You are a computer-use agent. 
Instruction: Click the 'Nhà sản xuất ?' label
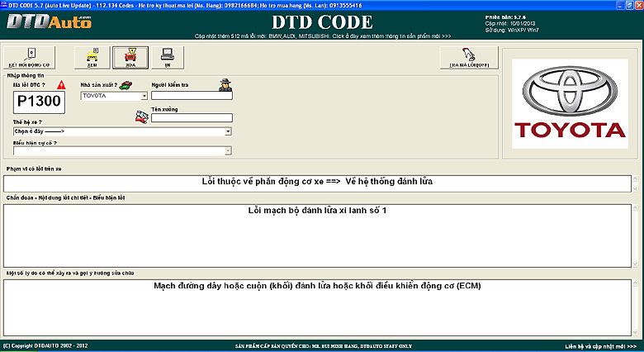pos(98,85)
